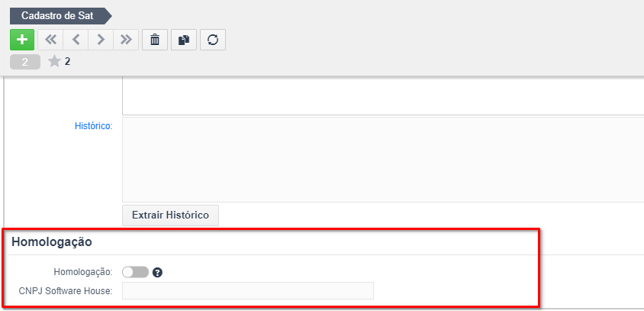Add a new Sat record with the green plus
Screen dimensions: 644x311
[22, 40]
